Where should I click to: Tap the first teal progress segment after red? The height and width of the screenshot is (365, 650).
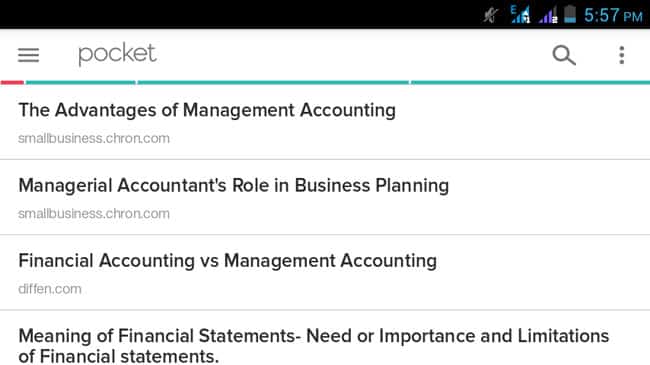(x=80, y=83)
